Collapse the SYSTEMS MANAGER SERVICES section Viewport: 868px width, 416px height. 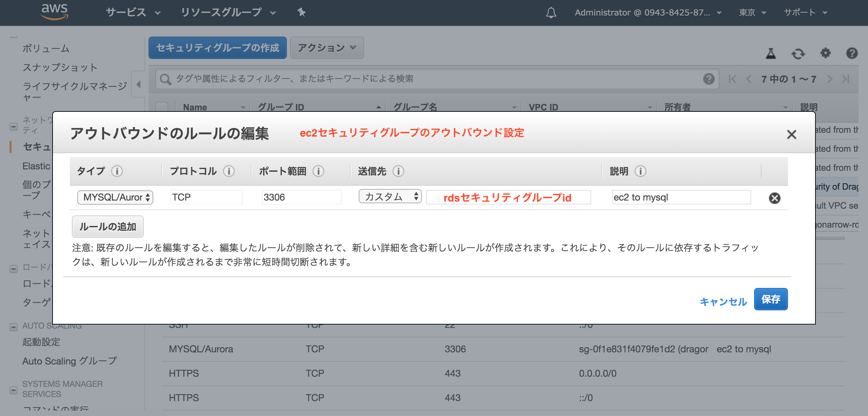pyautogui.click(x=14, y=390)
